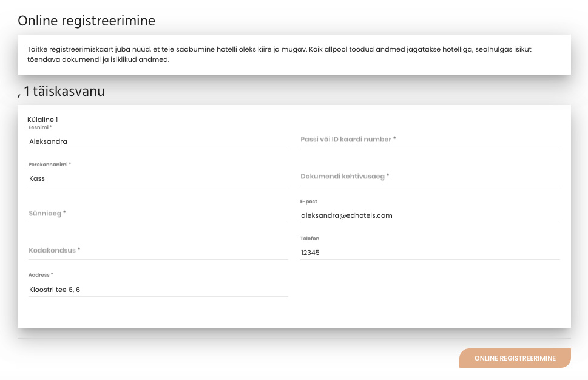The image size is (588, 380).
Task: Click the Täitke registreerimiskaart info paragraph
Action: pos(279,55)
